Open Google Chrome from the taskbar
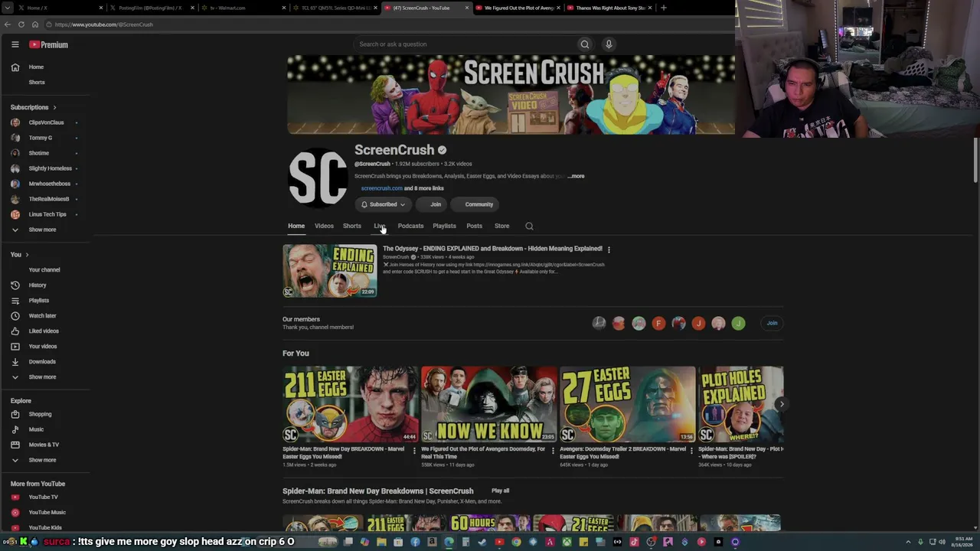The width and height of the screenshot is (980, 551). (516, 542)
